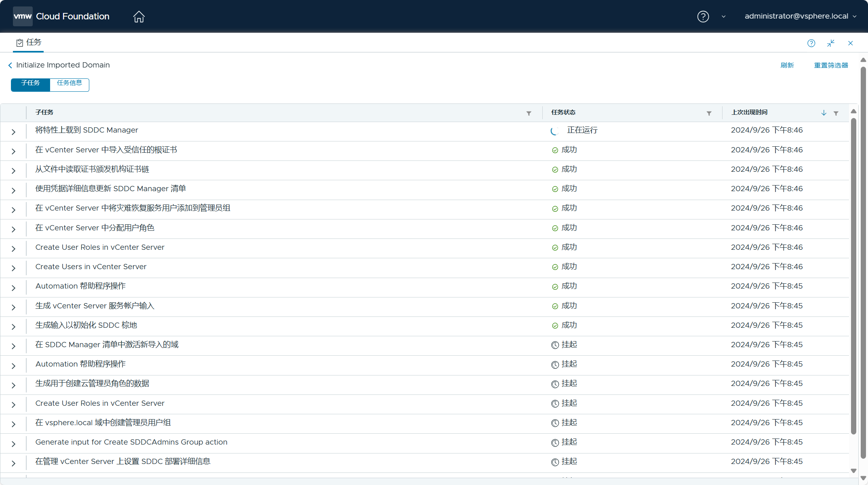Image resolution: width=868 pixels, height=485 pixels.
Task: Minimize the task panel with collapse icon
Action: click(831, 43)
